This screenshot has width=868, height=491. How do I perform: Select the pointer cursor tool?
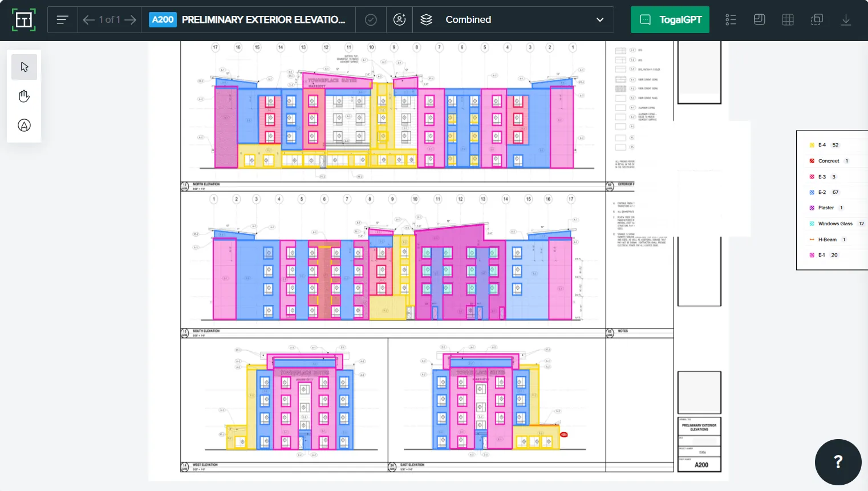[24, 67]
